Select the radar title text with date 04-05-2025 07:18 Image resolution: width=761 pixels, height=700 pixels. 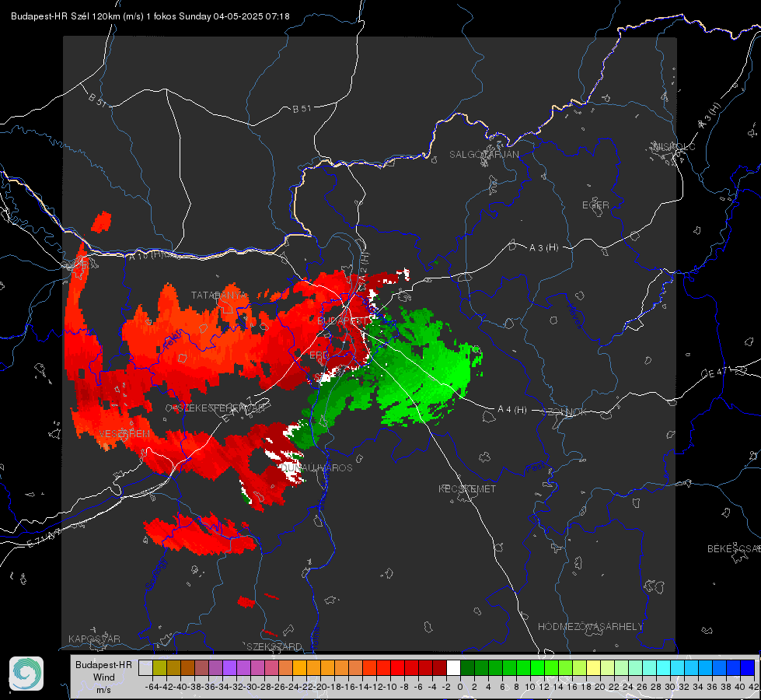click(151, 16)
